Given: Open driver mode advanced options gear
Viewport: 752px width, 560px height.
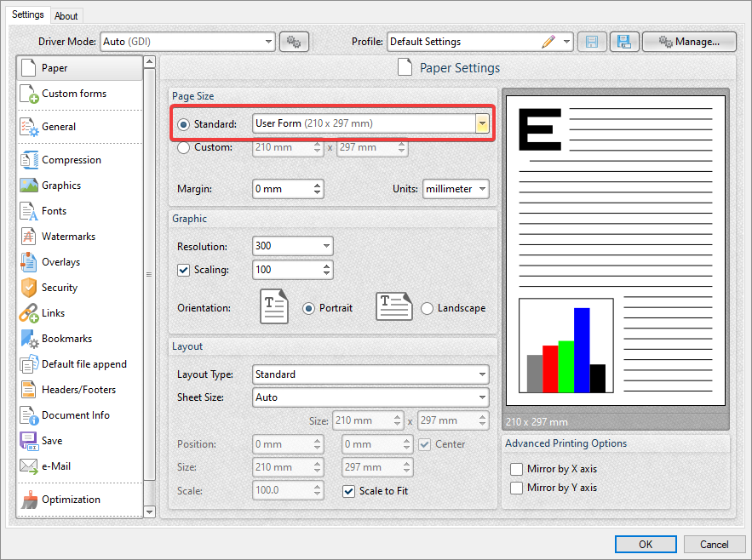Looking at the screenshot, I should [x=294, y=41].
